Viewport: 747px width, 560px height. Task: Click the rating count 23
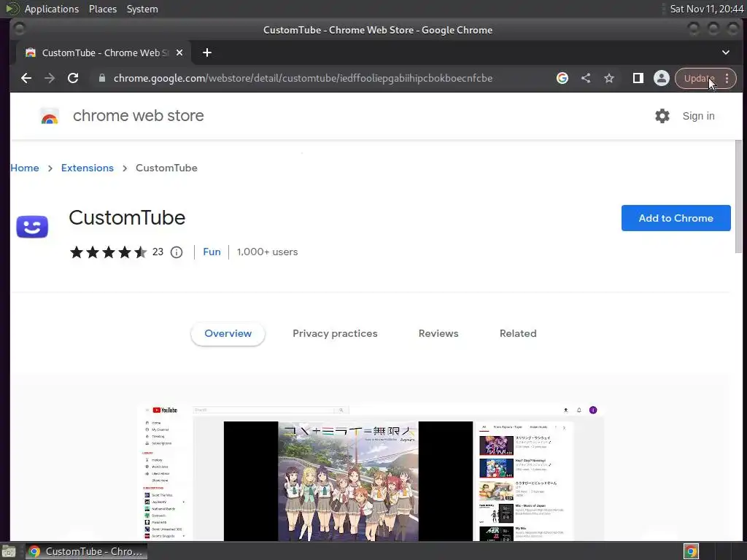pyautogui.click(x=158, y=252)
